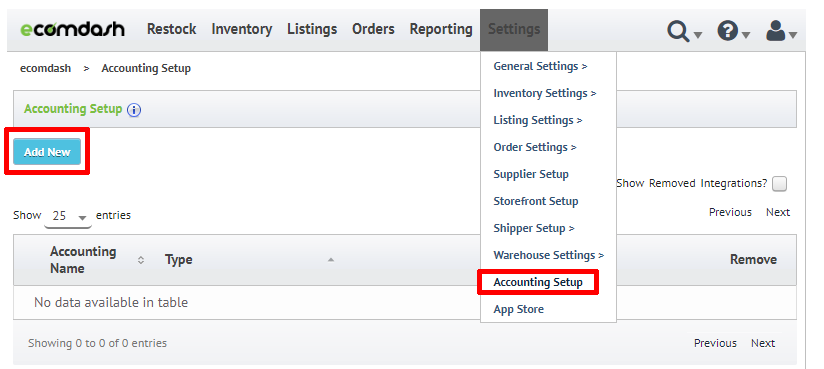Open the help question mark menu
Viewport: 824px width, 369px height.
[733, 31]
